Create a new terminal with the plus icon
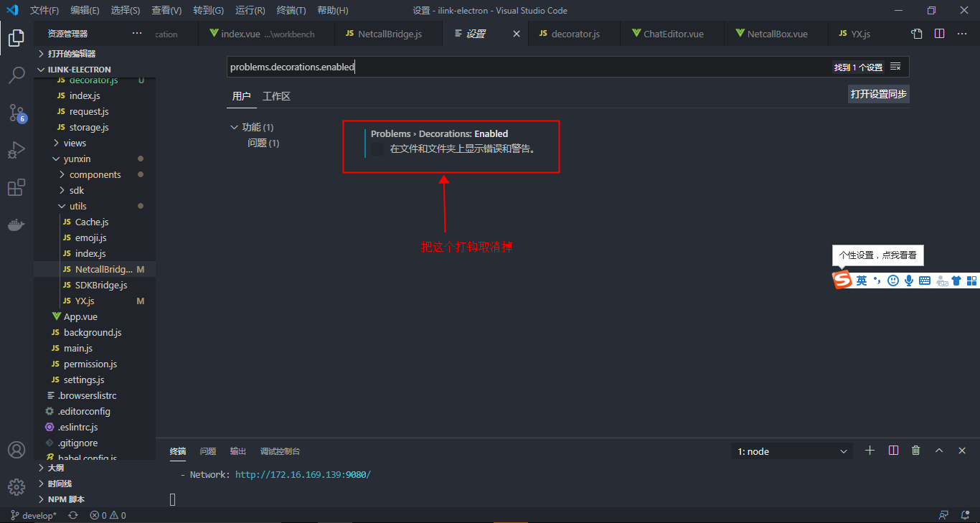 870,451
